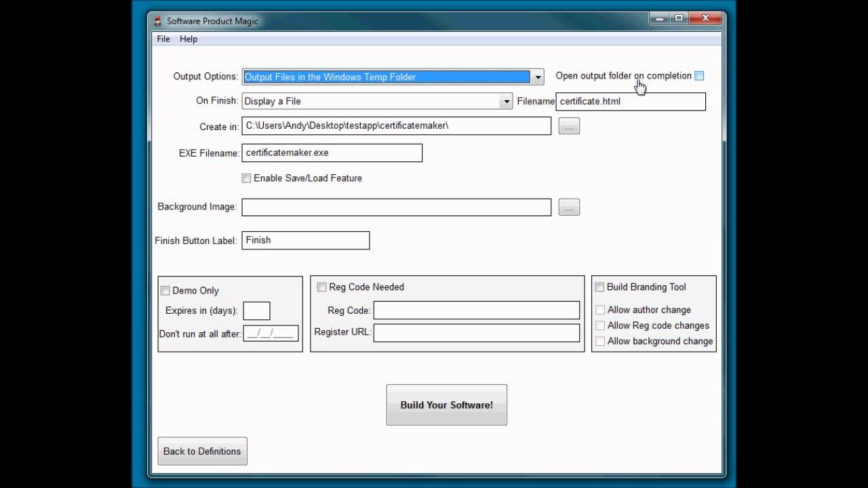Toggle Open output folder on completion checkbox
This screenshot has width=868, height=488.
click(x=699, y=76)
